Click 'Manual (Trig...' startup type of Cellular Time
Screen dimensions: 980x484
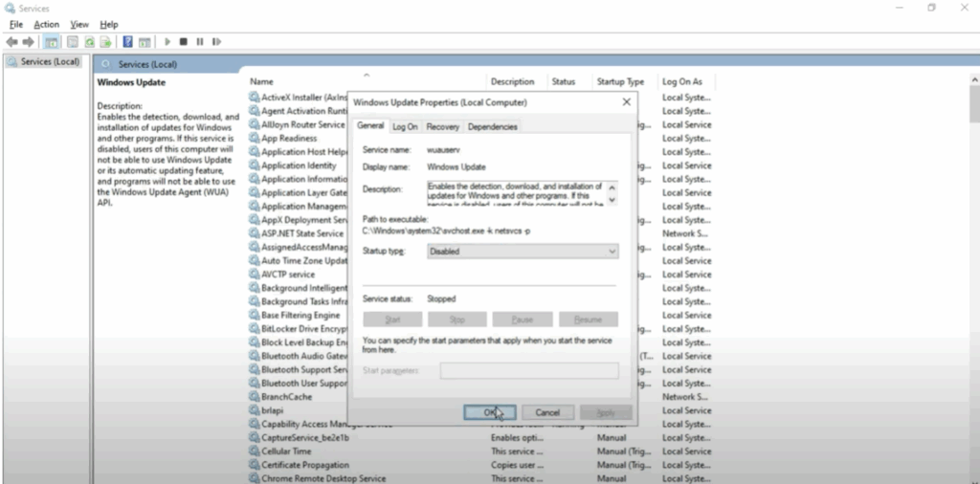point(624,451)
